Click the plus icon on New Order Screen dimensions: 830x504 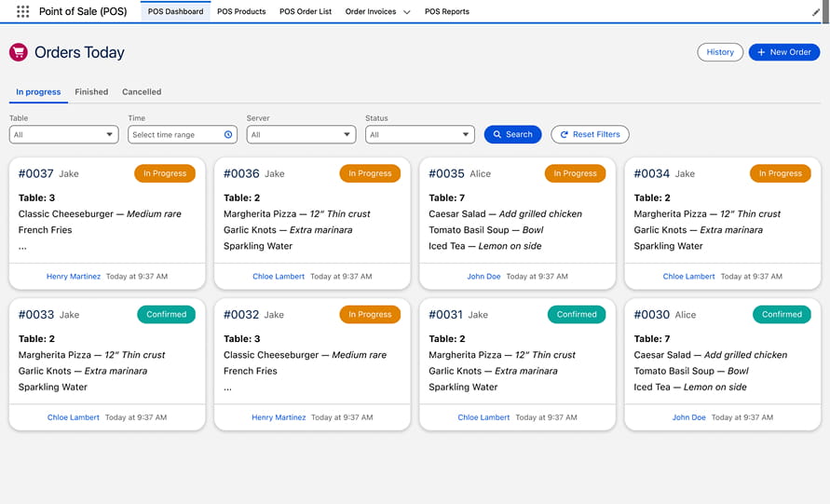coord(761,52)
